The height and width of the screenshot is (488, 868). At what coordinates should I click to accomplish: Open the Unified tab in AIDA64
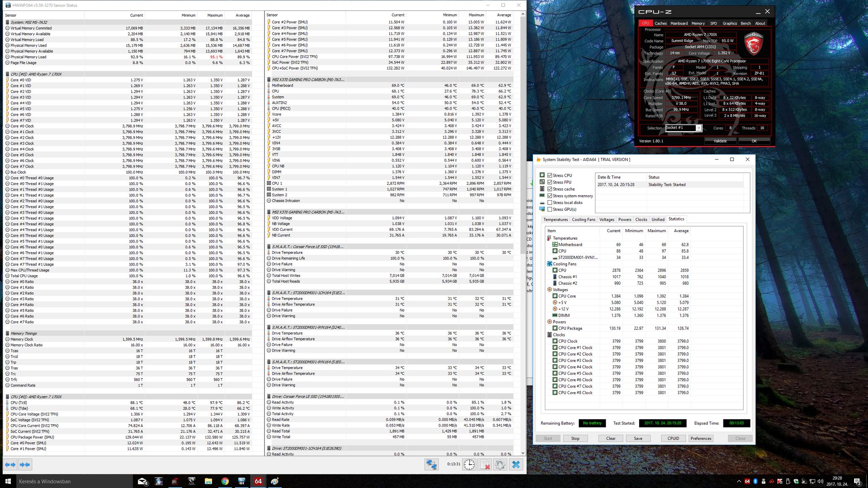point(658,219)
